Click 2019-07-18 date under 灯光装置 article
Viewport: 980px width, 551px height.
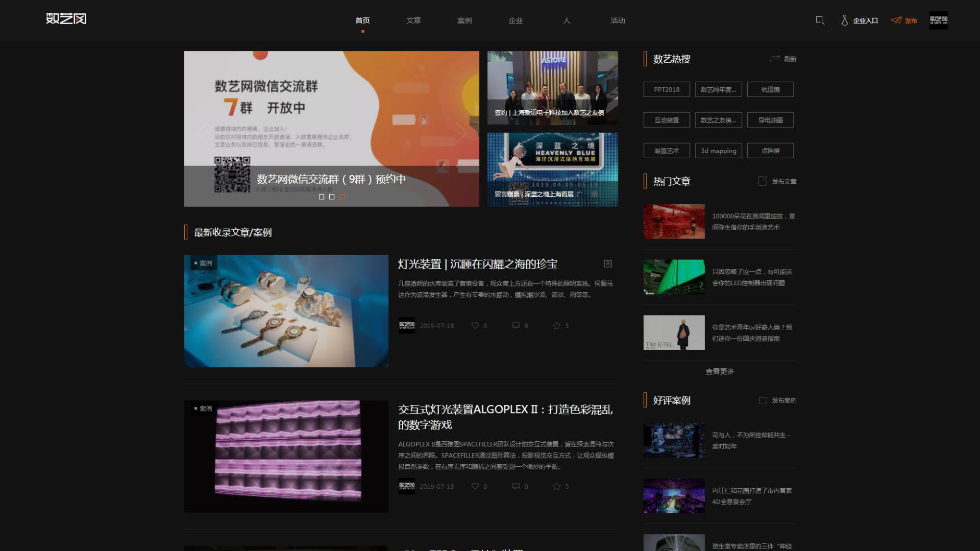(x=437, y=326)
